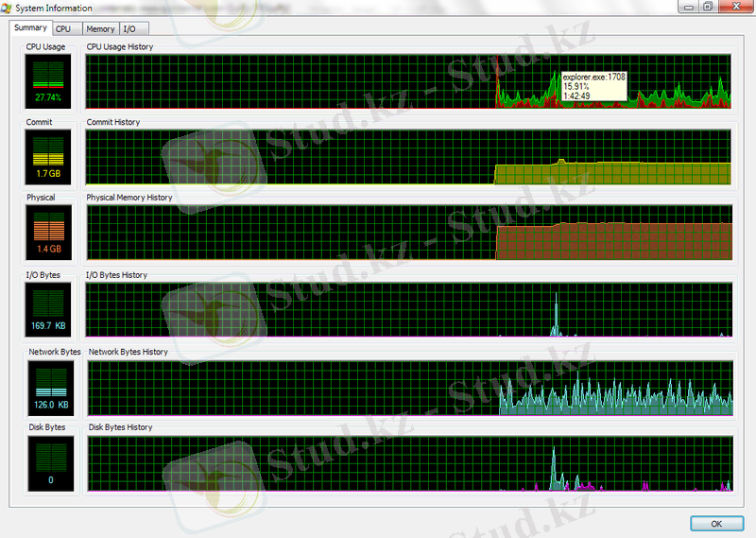This screenshot has height=538, width=756.
Task: Click the 'Commit History' label
Action: pyautogui.click(x=113, y=122)
